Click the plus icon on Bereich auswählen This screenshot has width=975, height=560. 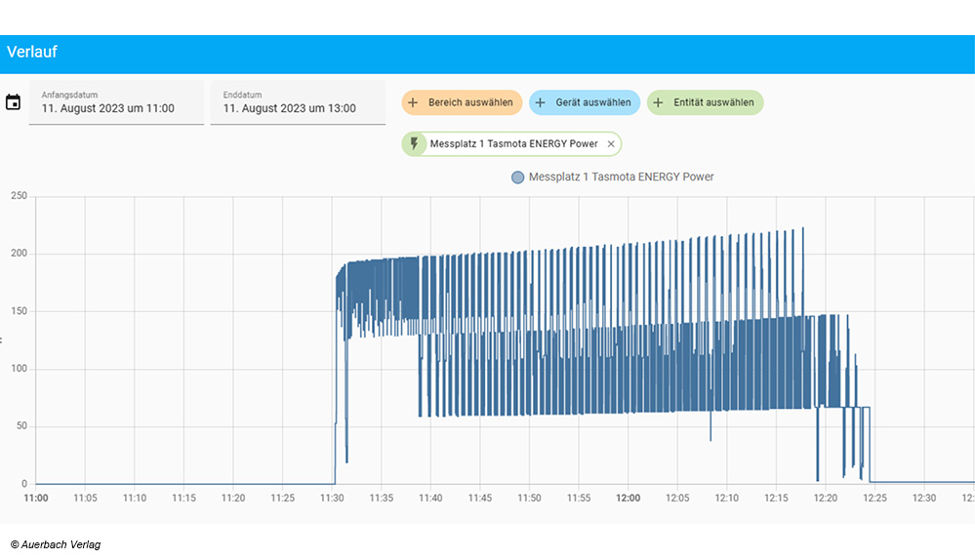tap(413, 102)
